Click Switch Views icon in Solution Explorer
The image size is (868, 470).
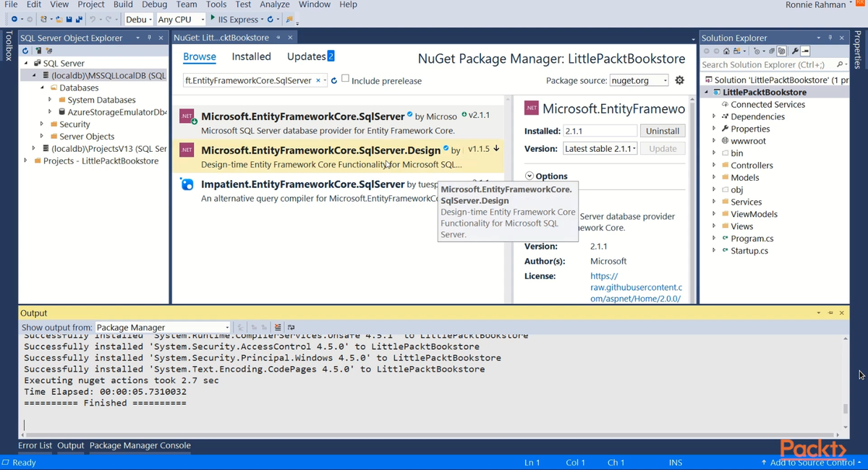737,51
